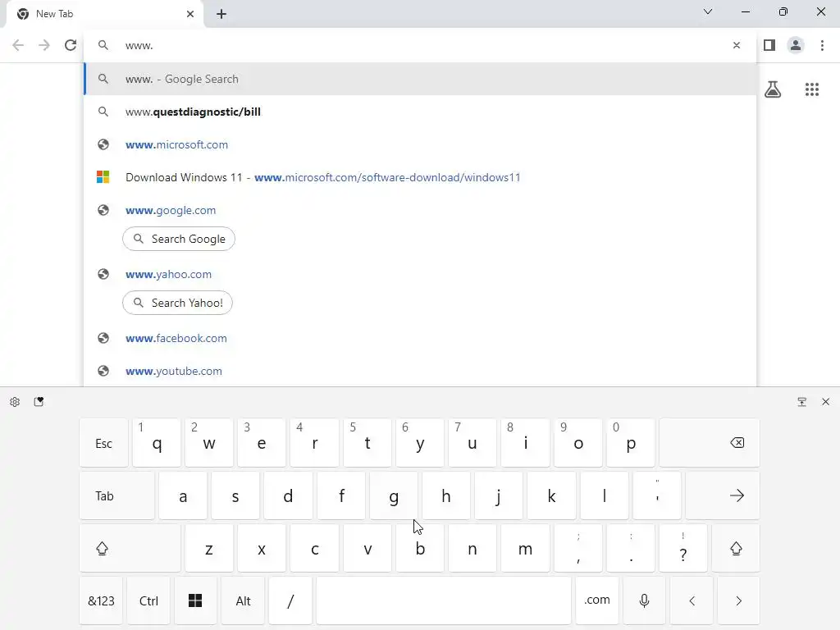Image resolution: width=840 pixels, height=630 pixels.
Task: Reload the page with the refresh icon
Action: point(71,45)
